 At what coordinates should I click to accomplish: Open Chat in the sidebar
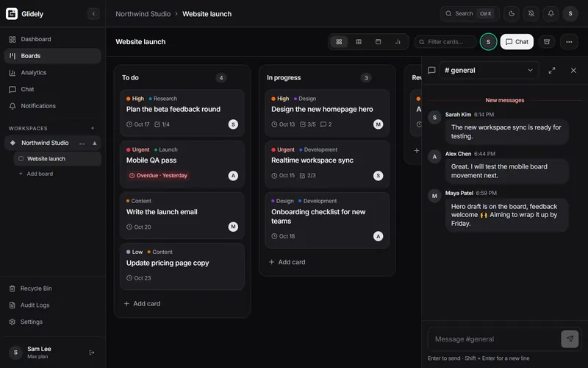point(52,89)
